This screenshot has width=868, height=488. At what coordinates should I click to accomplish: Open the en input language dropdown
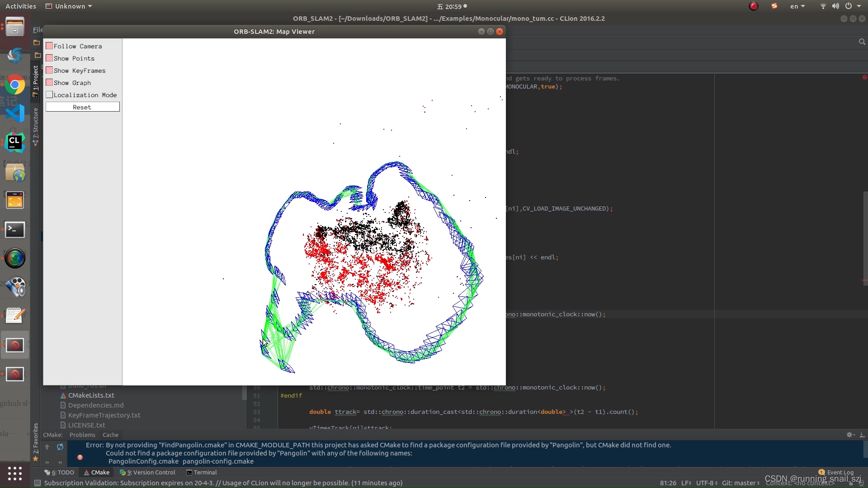[797, 6]
